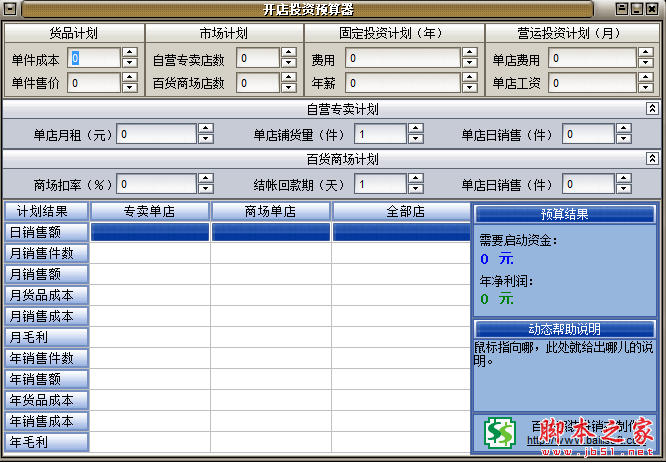Select the 年货品成本 row header
This screenshot has width=666, height=463.
click(x=46, y=400)
